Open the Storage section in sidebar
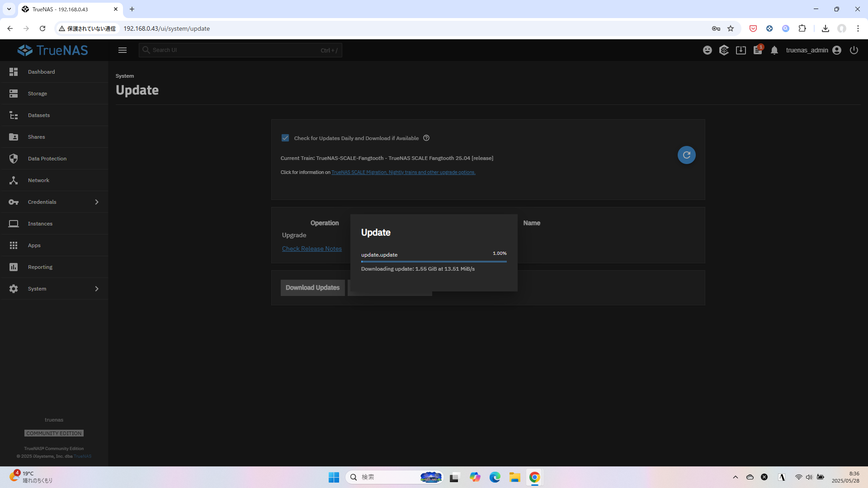The image size is (868, 488). pyautogui.click(x=54, y=94)
